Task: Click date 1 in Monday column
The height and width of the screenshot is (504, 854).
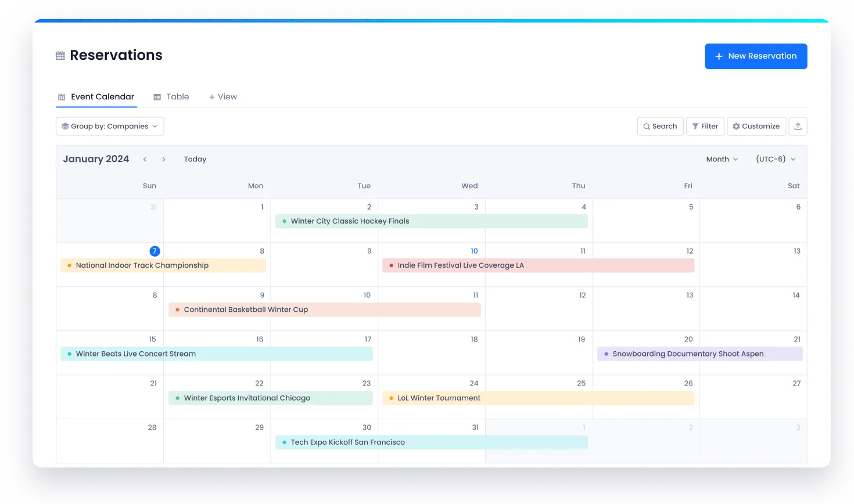Action: pos(262,207)
